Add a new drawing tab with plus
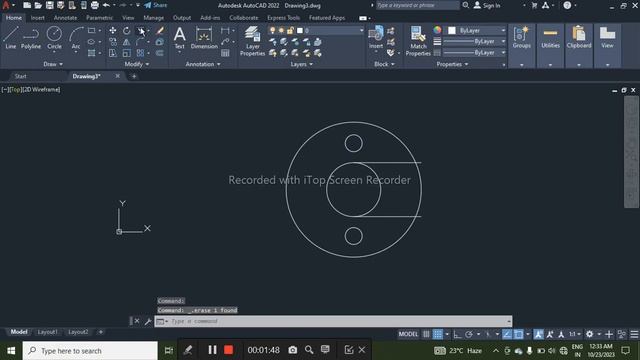The width and height of the screenshot is (640, 360). 134,76
